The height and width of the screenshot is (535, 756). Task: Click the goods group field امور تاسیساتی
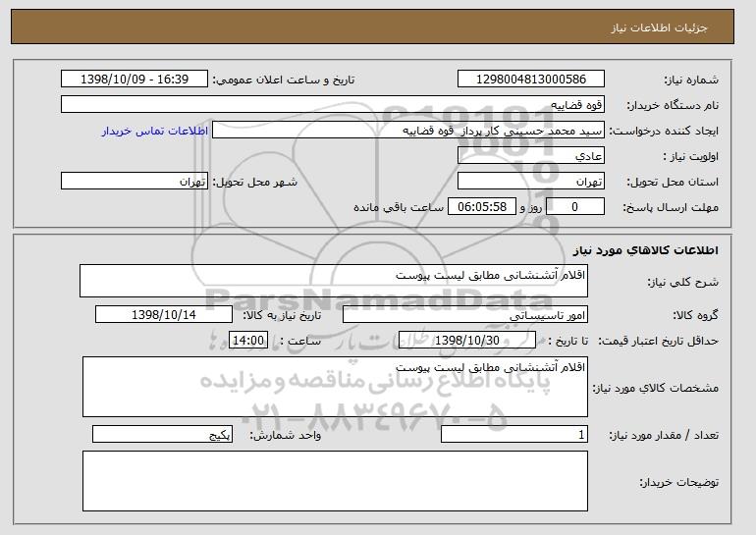coord(465,315)
